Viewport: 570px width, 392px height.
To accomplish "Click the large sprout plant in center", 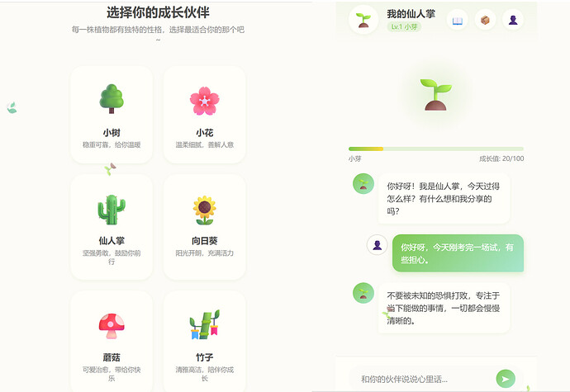I will pyautogui.click(x=436, y=94).
